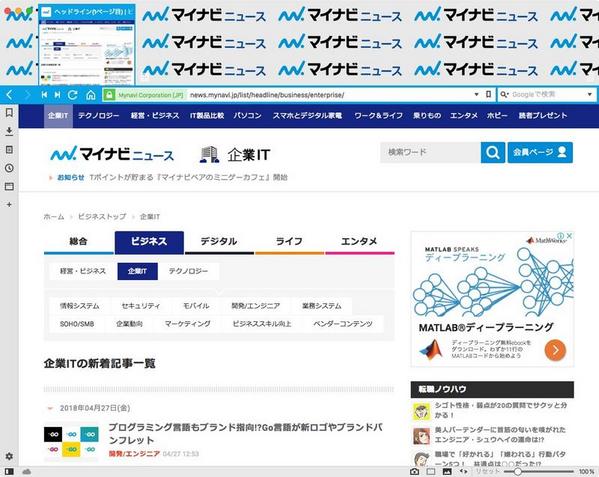Open 読者プレゼント in top navigation

tap(543, 115)
